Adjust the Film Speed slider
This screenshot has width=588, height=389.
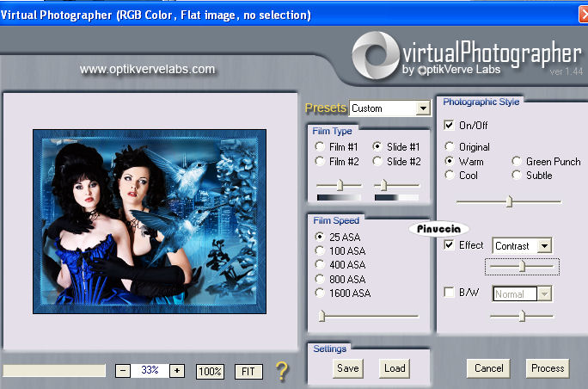[322, 316]
